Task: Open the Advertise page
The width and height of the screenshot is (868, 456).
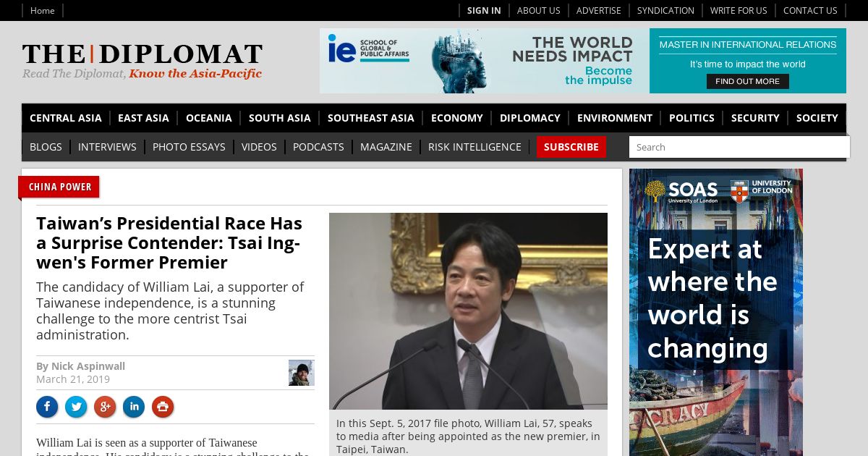Action: coord(598,10)
